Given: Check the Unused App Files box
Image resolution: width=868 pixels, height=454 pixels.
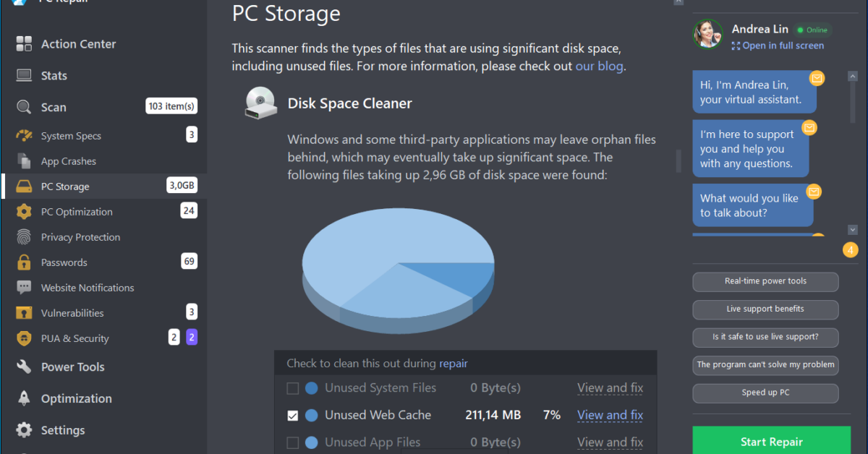Looking at the screenshot, I should [292, 442].
